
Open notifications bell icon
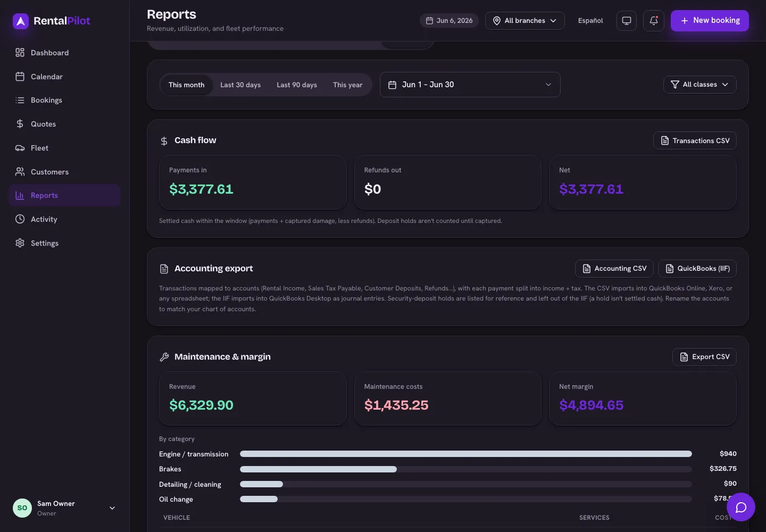[654, 21]
